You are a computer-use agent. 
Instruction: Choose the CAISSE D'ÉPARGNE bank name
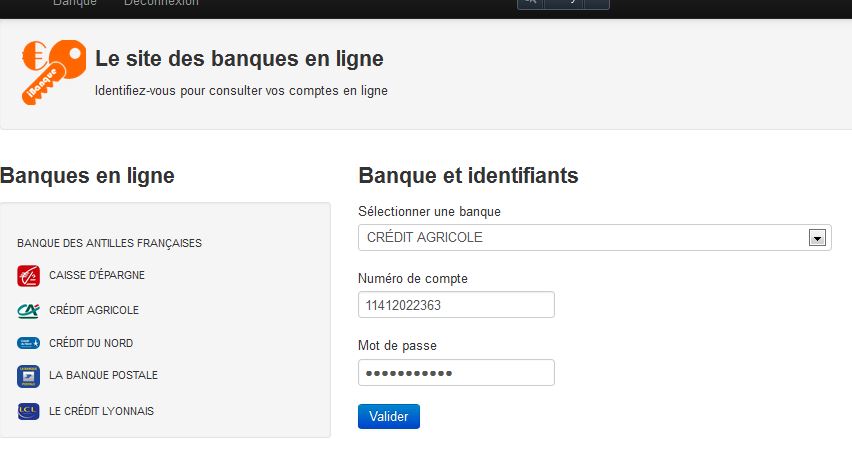click(97, 275)
